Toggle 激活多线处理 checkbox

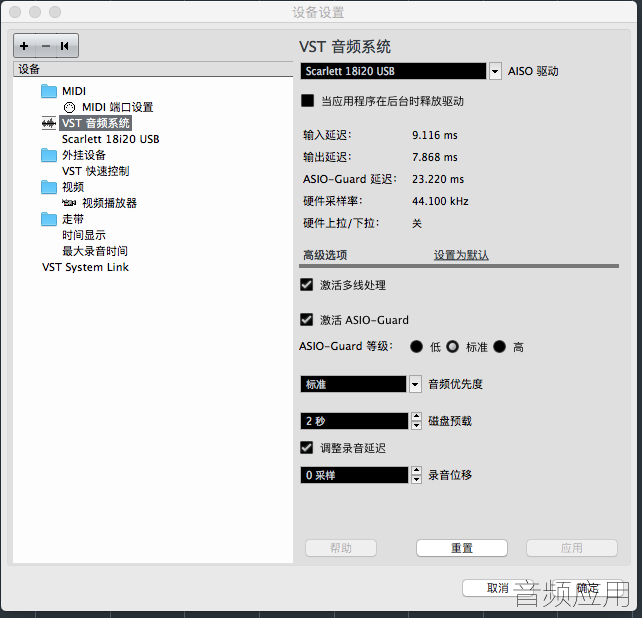(x=307, y=285)
